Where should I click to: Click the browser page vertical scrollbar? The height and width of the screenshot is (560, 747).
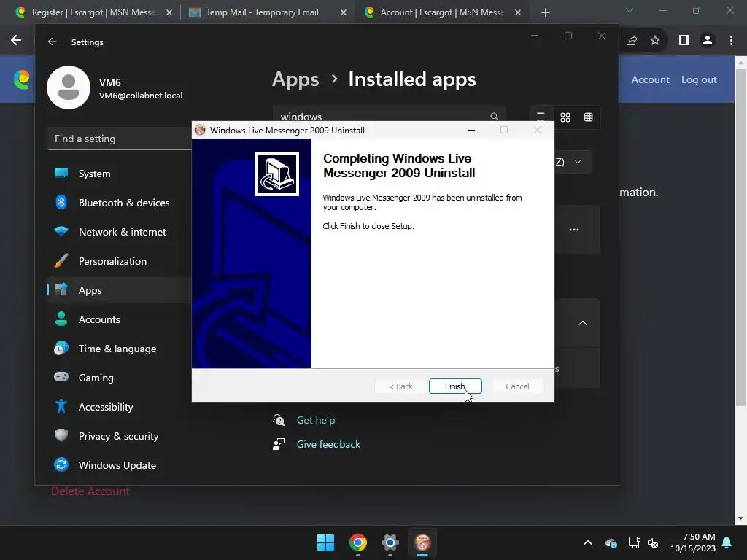point(740,238)
